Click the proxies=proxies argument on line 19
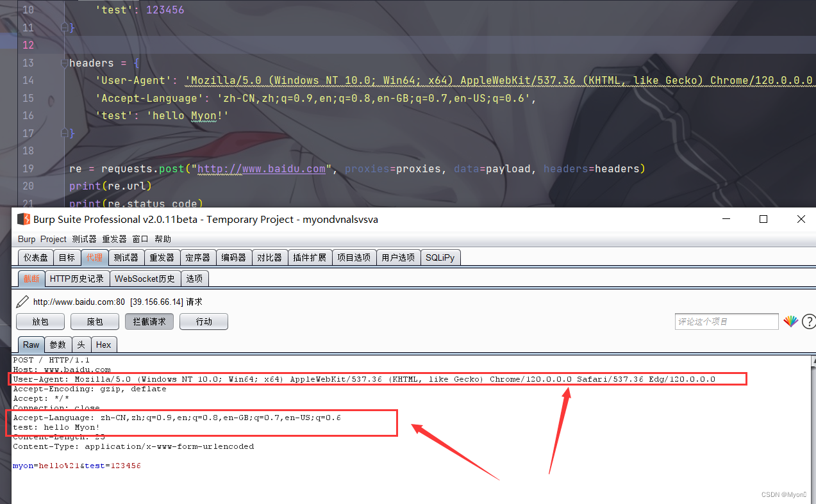816x504 pixels. 393,168
